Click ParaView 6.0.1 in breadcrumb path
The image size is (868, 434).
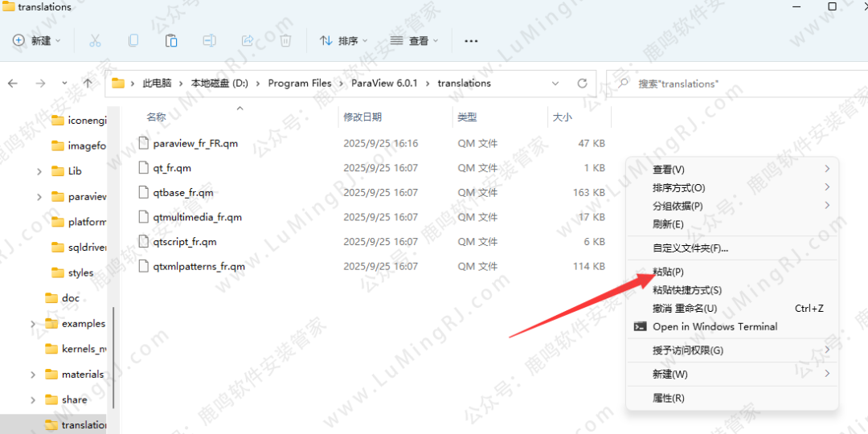384,84
